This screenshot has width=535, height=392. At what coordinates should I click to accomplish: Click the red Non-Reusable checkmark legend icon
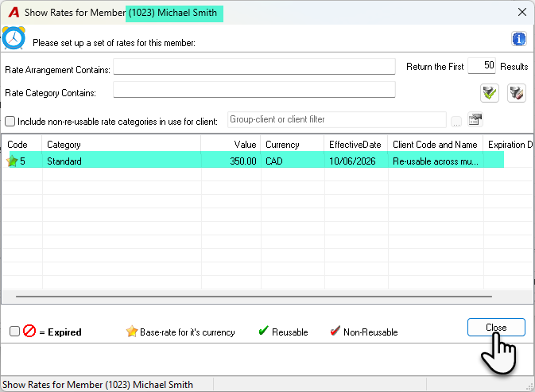click(335, 330)
